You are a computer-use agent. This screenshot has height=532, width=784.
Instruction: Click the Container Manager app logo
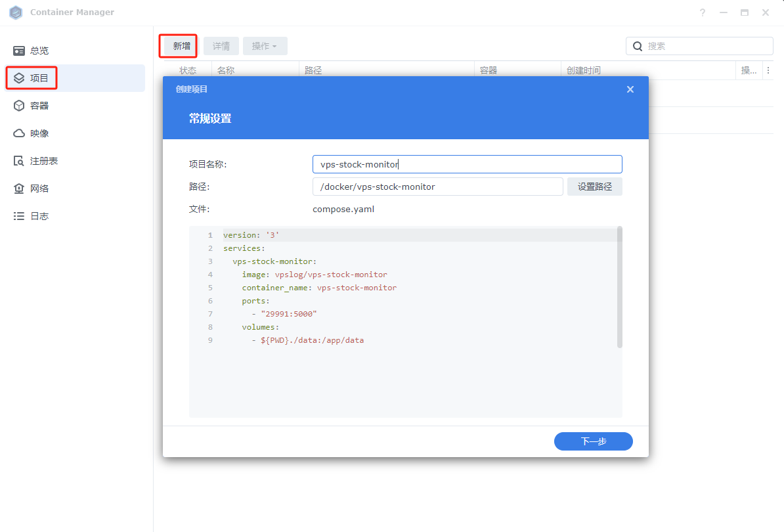coord(16,12)
